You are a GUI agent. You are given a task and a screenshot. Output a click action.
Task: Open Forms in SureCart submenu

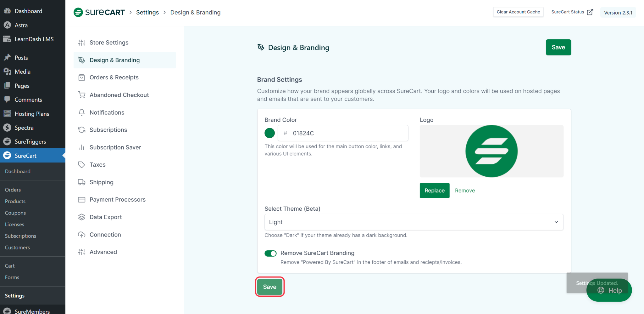(12, 277)
